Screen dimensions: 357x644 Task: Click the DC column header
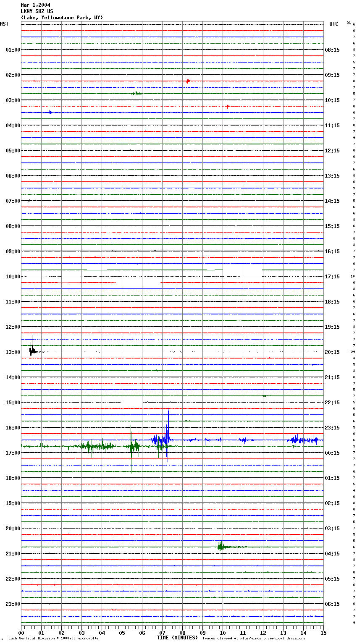[x=349, y=23]
